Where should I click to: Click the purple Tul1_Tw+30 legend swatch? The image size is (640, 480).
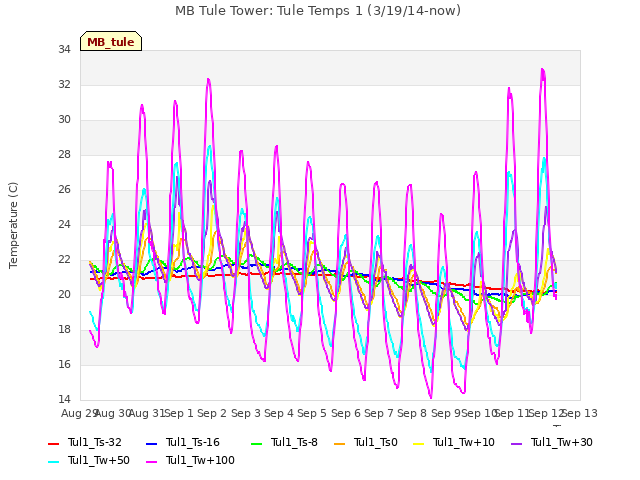tap(516, 443)
